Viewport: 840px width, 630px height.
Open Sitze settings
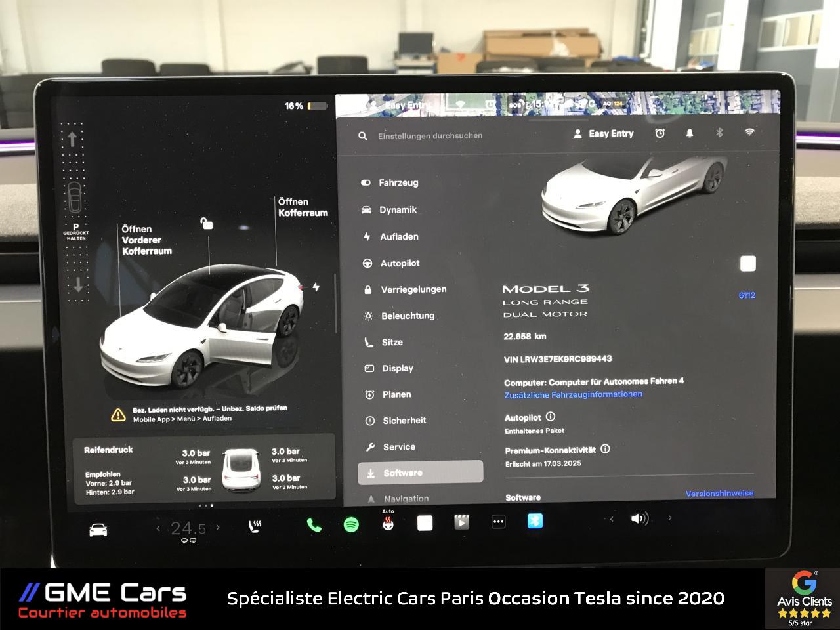(384, 342)
